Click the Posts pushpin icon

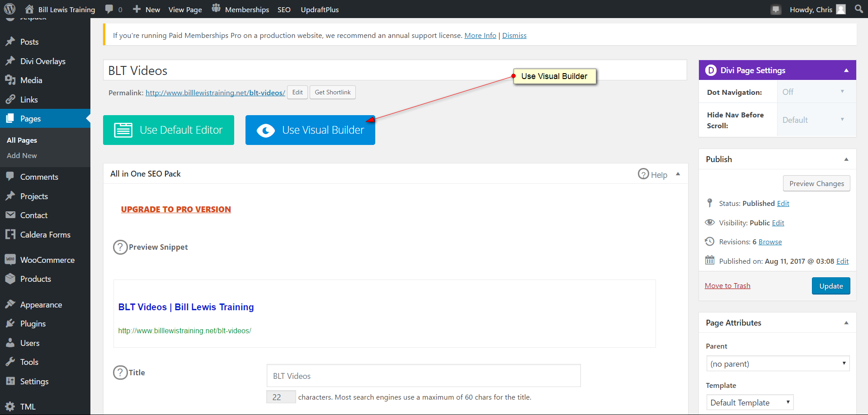(x=10, y=42)
